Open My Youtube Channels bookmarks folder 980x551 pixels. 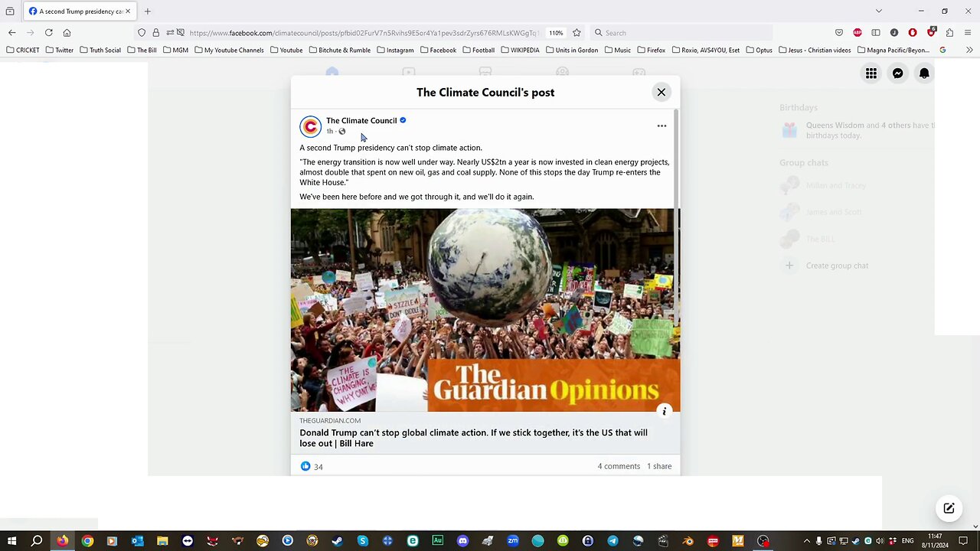point(229,51)
